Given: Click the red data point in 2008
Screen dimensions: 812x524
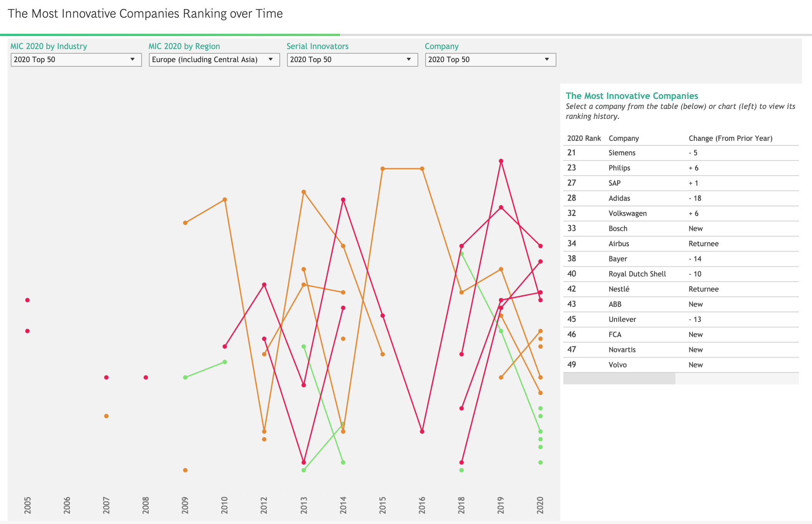Looking at the screenshot, I should coord(146,377).
